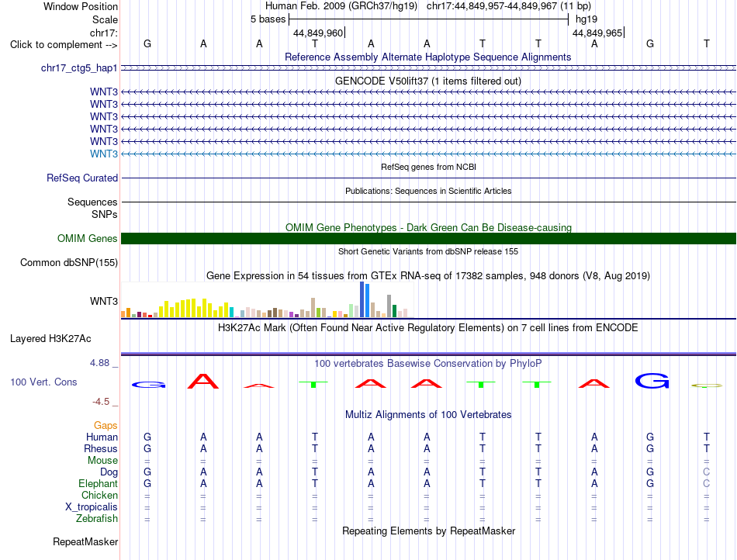Click the '5 bases' scale bar text
The image size is (737, 560).
tap(268, 19)
